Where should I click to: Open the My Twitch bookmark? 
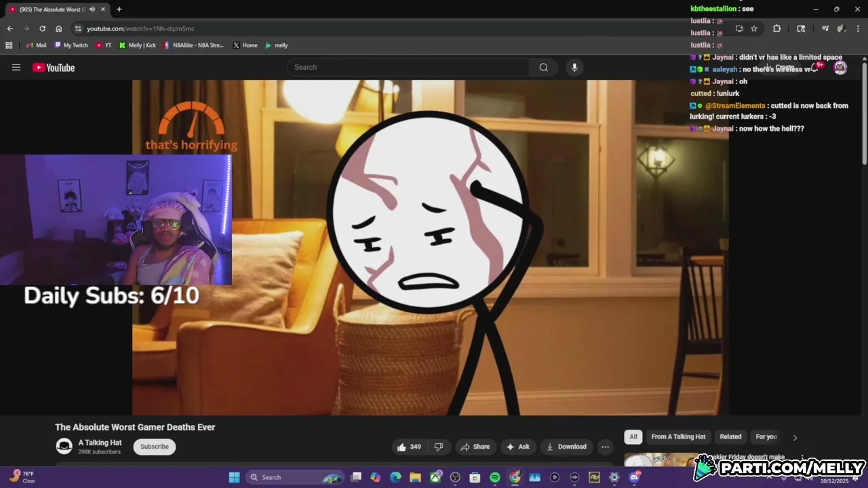[x=71, y=45]
